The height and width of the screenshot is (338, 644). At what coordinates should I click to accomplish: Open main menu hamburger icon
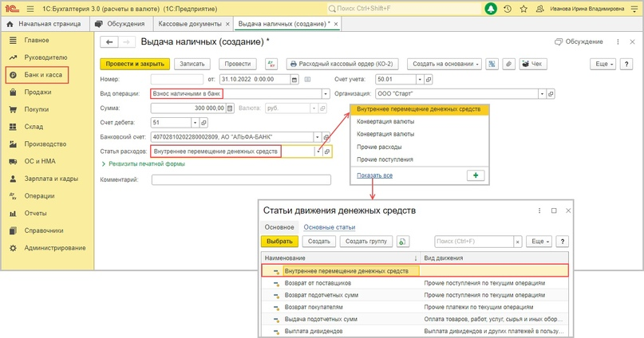coord(30,9)
